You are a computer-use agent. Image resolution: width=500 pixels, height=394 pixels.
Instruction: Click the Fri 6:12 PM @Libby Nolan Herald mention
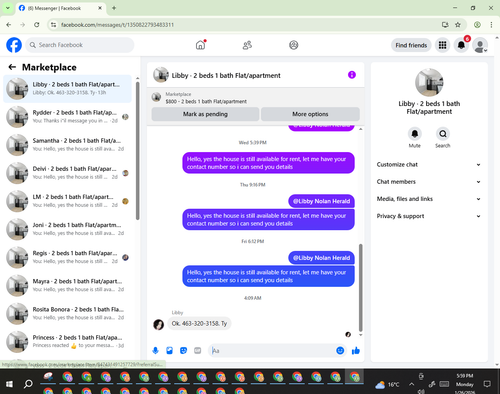tap(321, 258)
